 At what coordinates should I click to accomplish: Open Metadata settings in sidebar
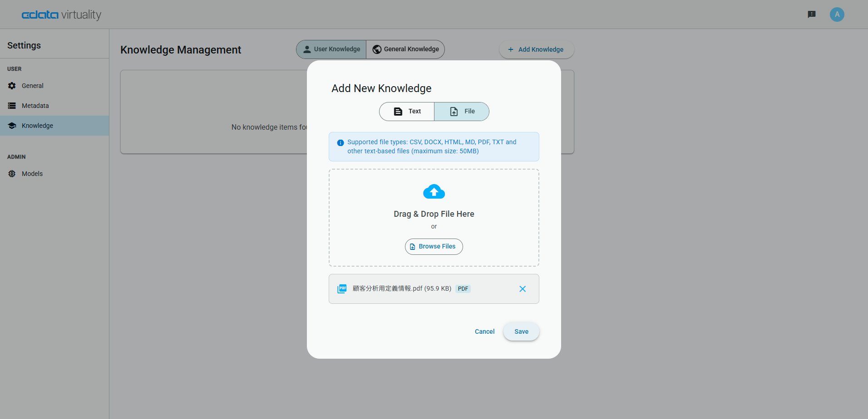tap(35, 106)
